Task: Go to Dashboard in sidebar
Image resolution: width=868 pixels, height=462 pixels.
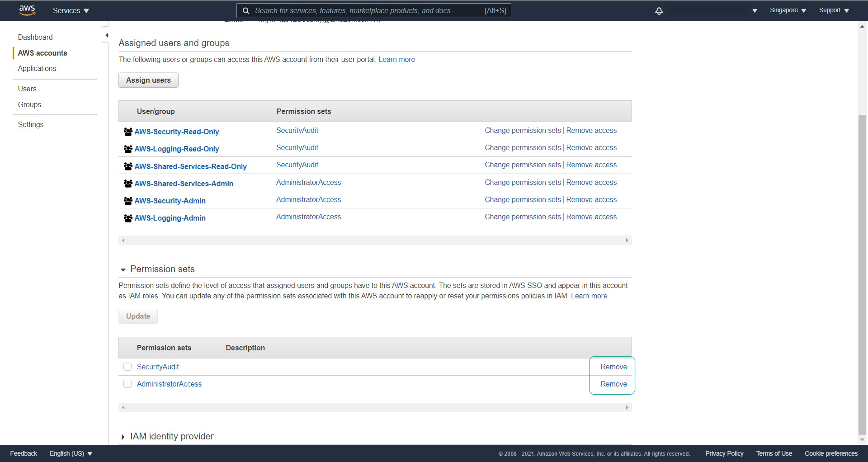Action: (35, 37)
